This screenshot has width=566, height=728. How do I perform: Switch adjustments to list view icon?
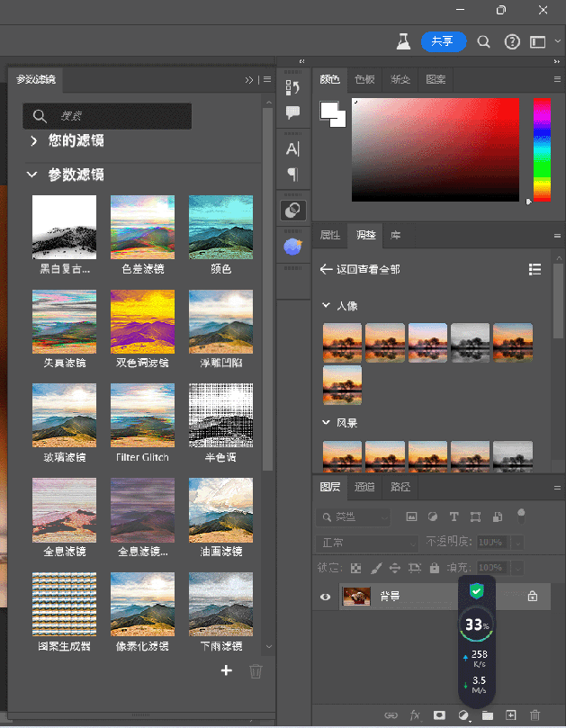[535, 269]
